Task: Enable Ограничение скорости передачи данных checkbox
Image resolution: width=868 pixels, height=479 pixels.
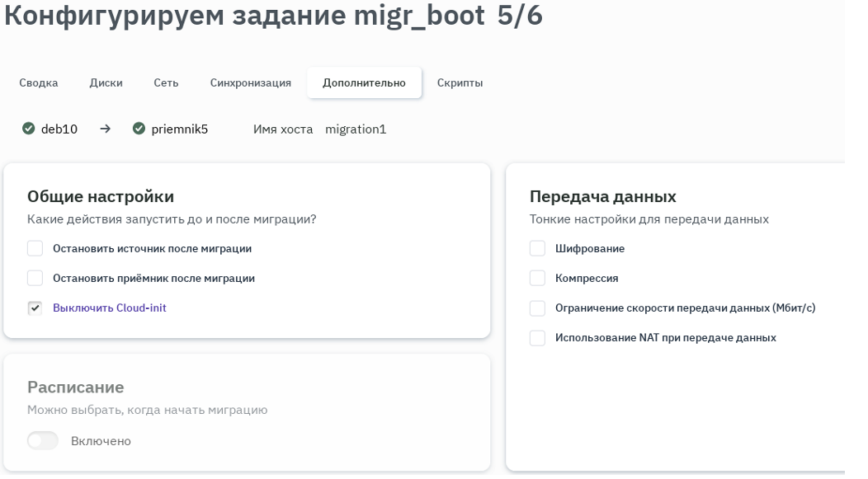Action: click(x=537, y=308)
